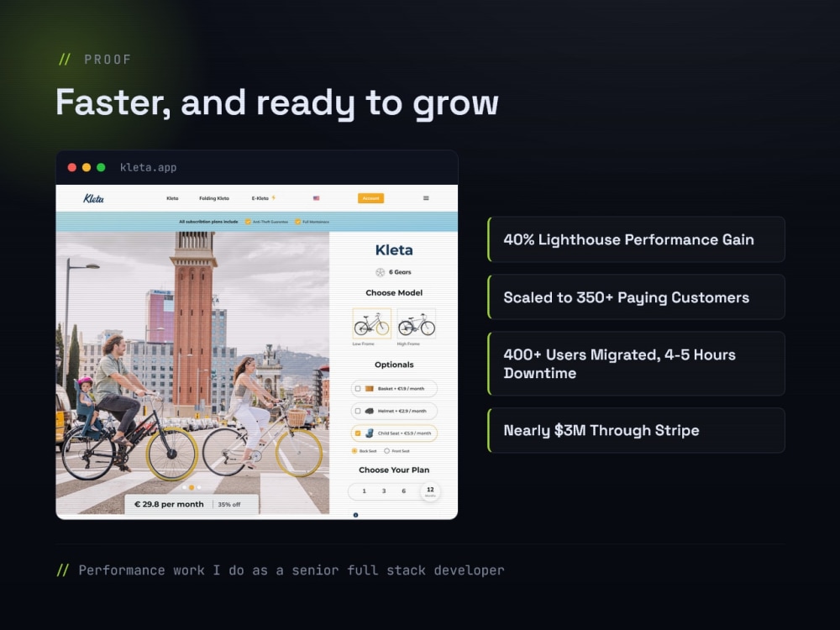
Task: Click the 'Choose Your Plan' heading
Action: (x=394, y=470)
